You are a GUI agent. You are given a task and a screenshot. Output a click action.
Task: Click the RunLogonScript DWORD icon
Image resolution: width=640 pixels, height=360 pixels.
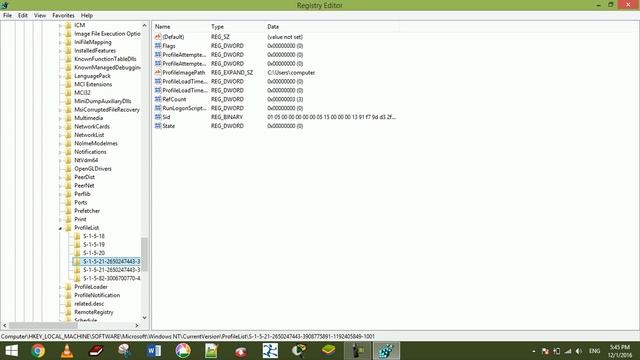[158, 108]
